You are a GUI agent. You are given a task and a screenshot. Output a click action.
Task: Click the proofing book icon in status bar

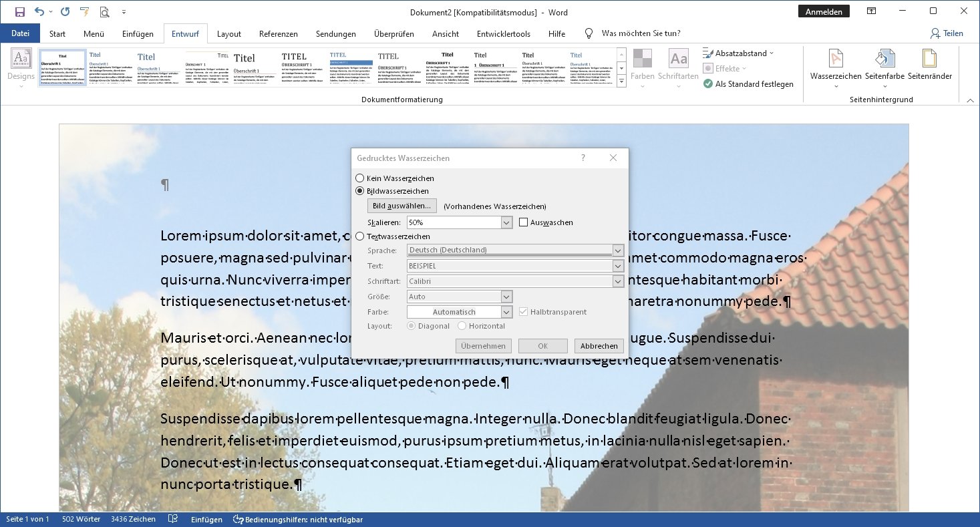[x=173, y=519]
